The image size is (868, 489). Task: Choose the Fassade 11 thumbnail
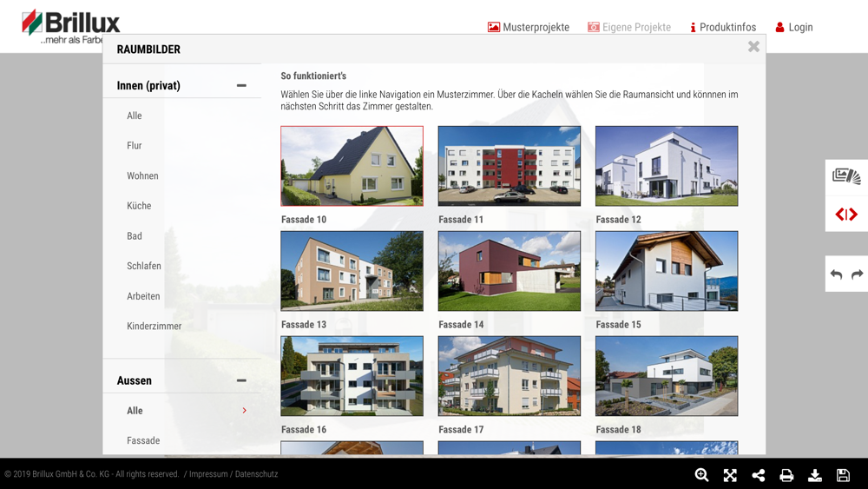point(510,166)
